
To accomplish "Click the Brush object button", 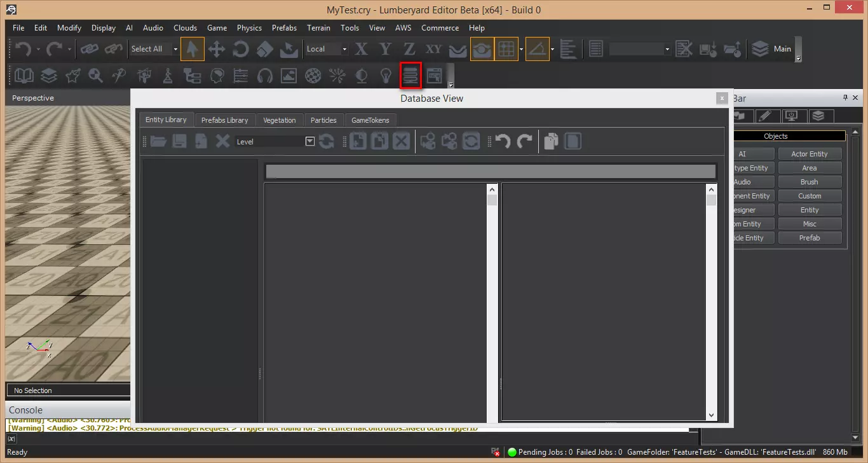I will [x=810, y=182].
